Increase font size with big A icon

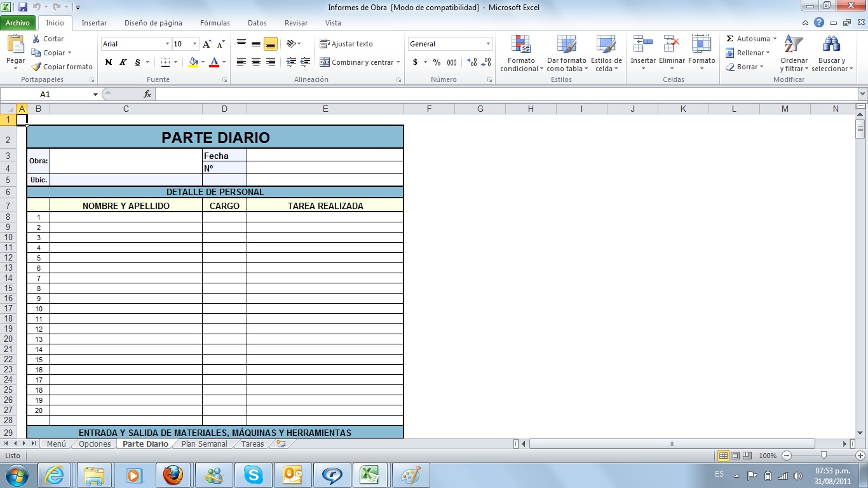coord(207,44)
